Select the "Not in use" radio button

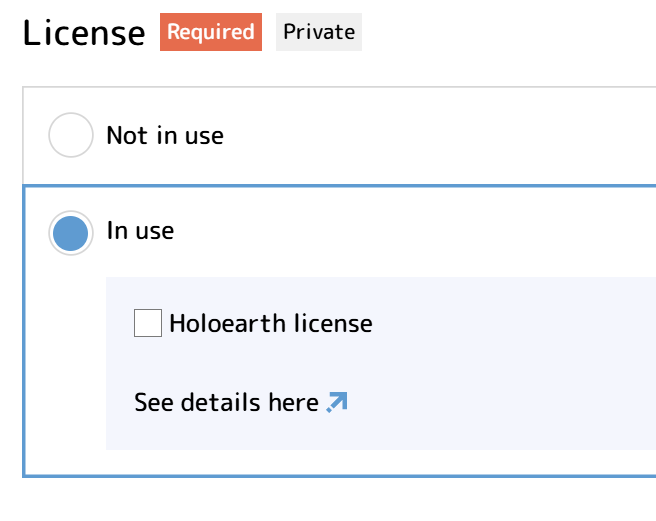pyautogui.click(x=71, y=135)
